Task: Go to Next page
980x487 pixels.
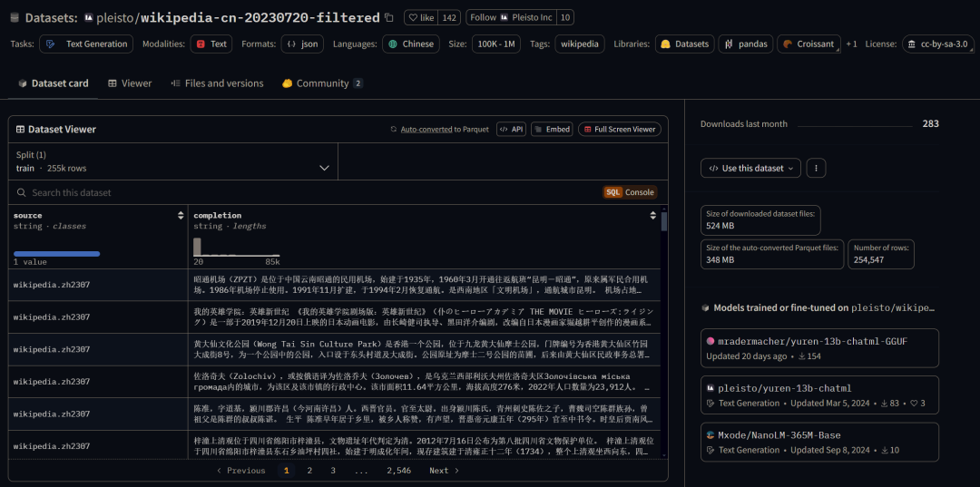Action: (x=443, y=471)
